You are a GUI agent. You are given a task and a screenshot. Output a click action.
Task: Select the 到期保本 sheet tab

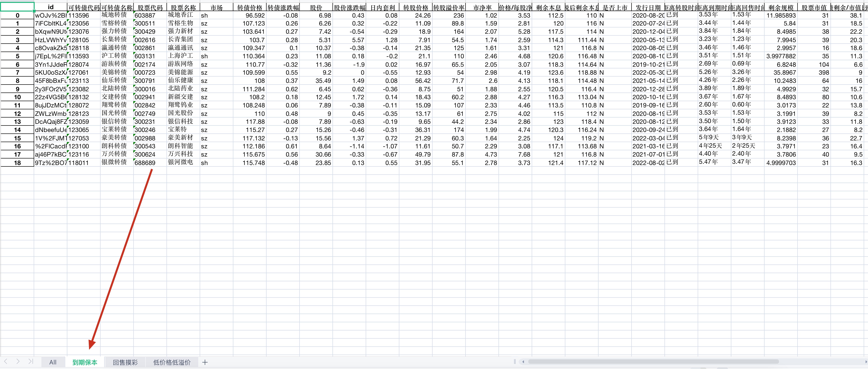85,362
